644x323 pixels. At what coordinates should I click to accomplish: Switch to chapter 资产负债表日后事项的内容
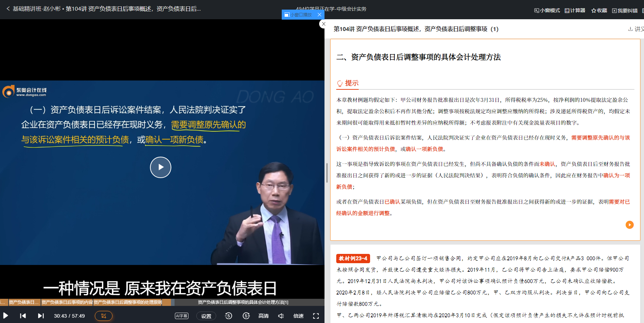(67, 302)
